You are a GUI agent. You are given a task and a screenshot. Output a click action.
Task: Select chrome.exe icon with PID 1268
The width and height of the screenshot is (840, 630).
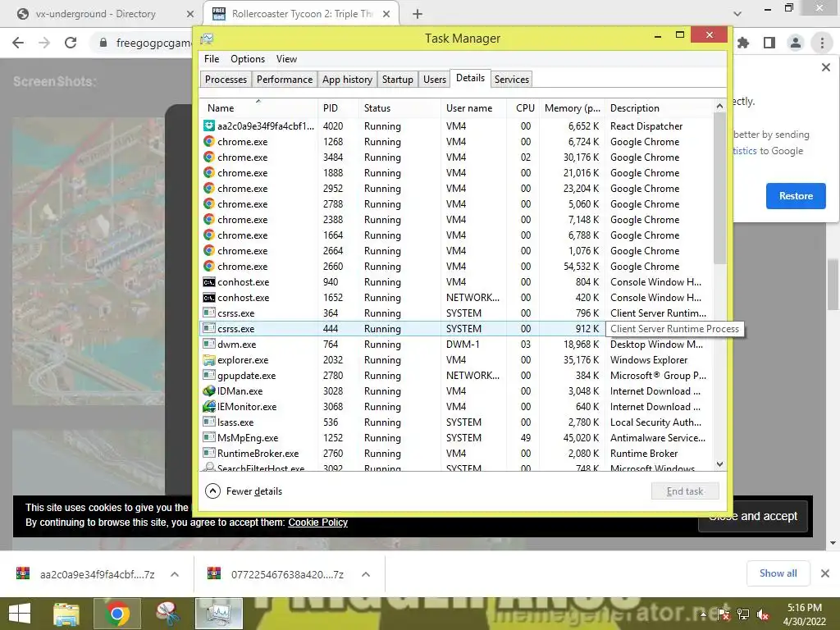209,141
